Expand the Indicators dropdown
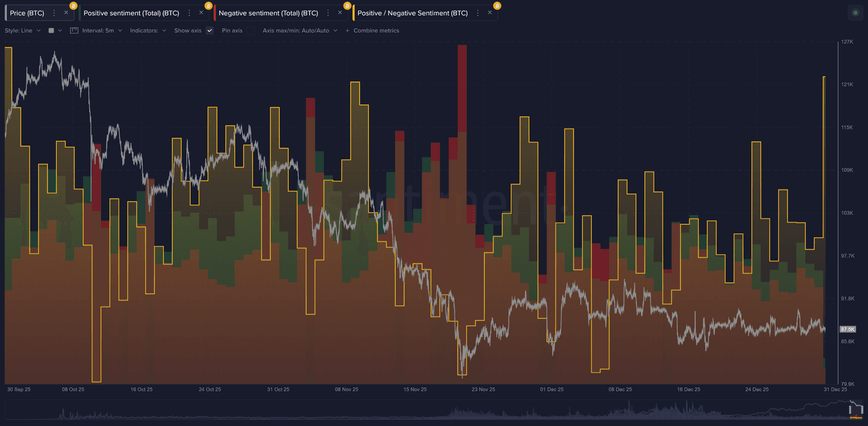Screen dimensions: 868x426 click(148, 31)
